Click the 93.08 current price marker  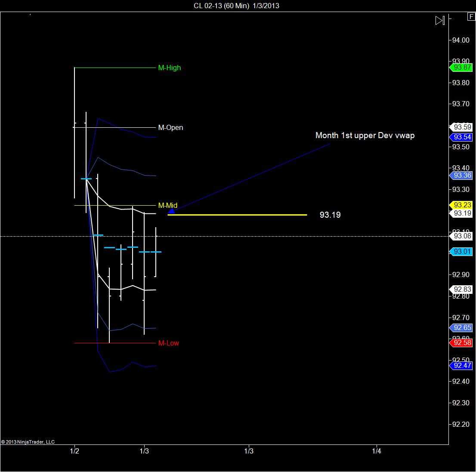461,236
